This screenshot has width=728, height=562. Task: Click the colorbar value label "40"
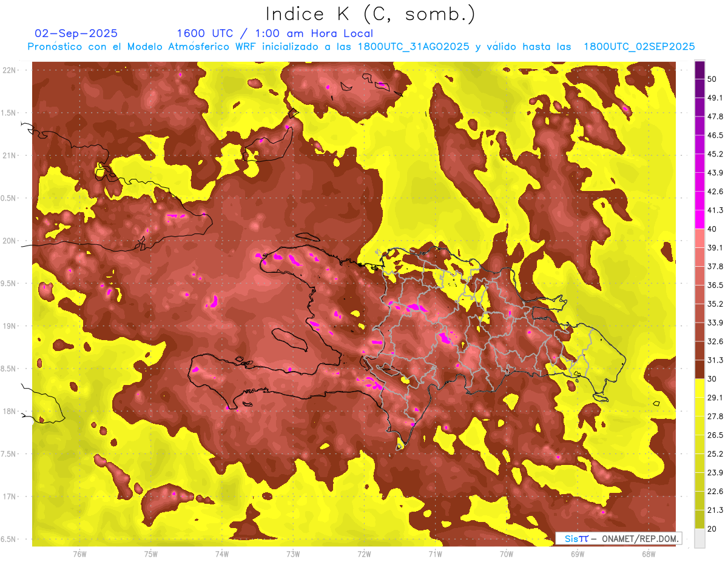click(712, 229)
